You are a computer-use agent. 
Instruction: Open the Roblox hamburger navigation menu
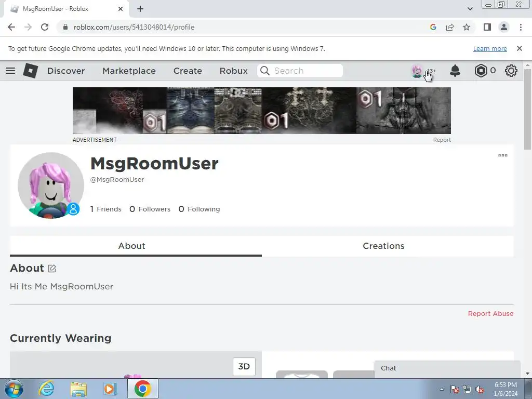[x=10, y=71]
